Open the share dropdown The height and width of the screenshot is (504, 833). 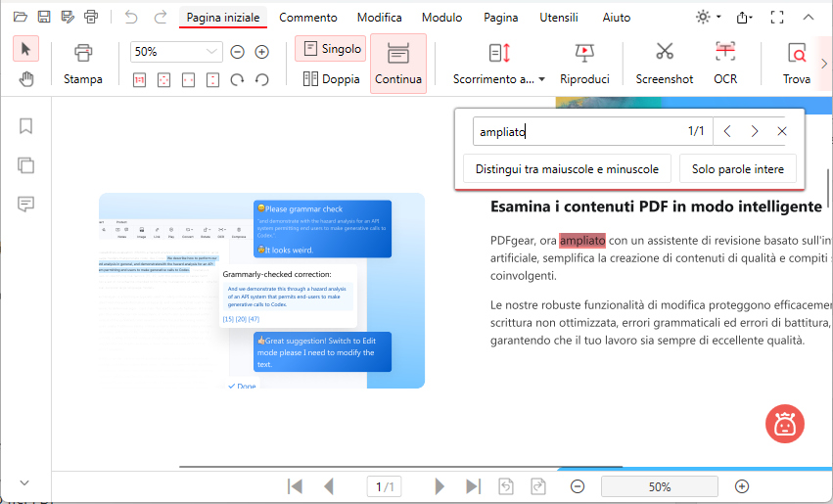tap(745, 18)
